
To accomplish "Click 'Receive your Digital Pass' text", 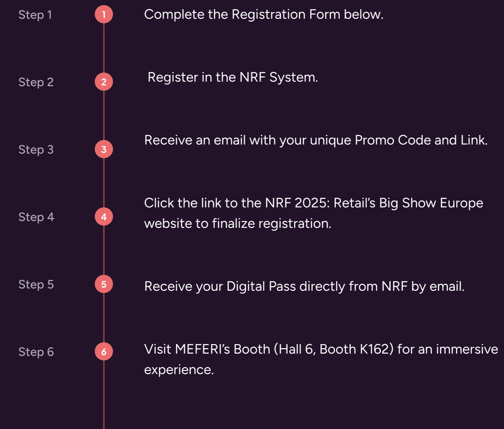I will click(x=220, y=287).
